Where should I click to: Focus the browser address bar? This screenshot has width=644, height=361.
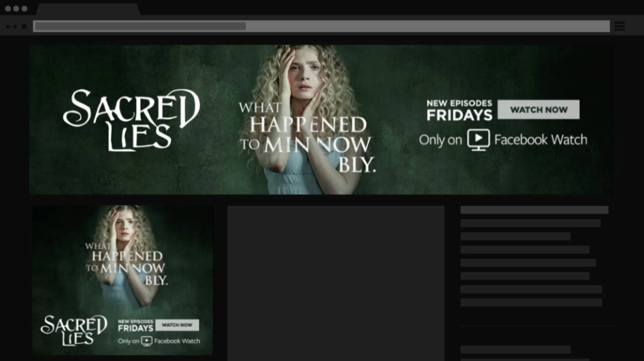click(x=321, y=26)
